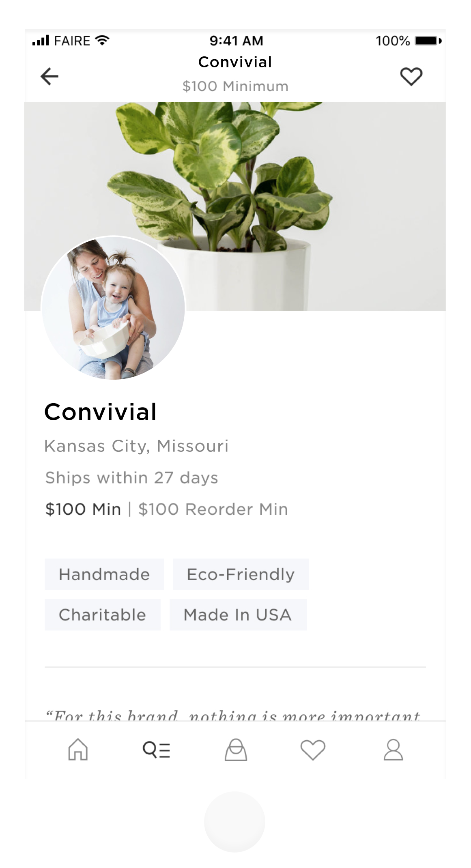
Task: Open the Home tab in bottom bar
Action: click(x=78, y=749)
